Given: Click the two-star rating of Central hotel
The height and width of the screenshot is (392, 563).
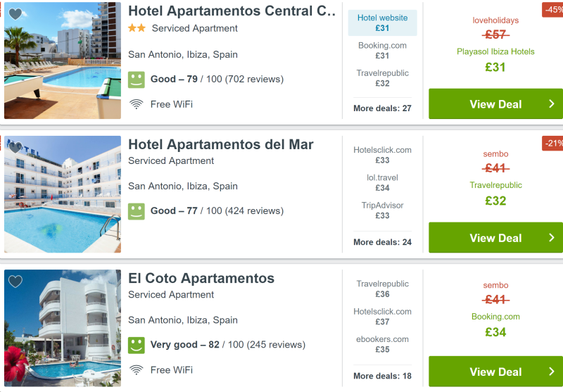Looking at the screenshot, I should (137, 28).
